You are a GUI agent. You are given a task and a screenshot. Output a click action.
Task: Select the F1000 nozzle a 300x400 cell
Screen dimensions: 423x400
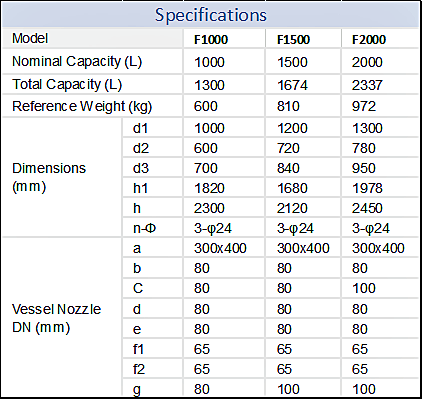point(220,248)
